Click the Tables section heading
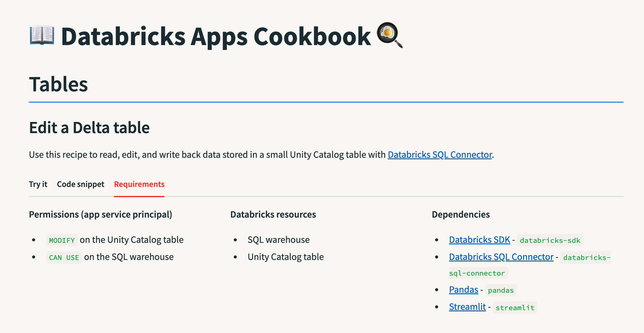Image resolution: width=644 pixels, height=333 pixels. (59, 84)
